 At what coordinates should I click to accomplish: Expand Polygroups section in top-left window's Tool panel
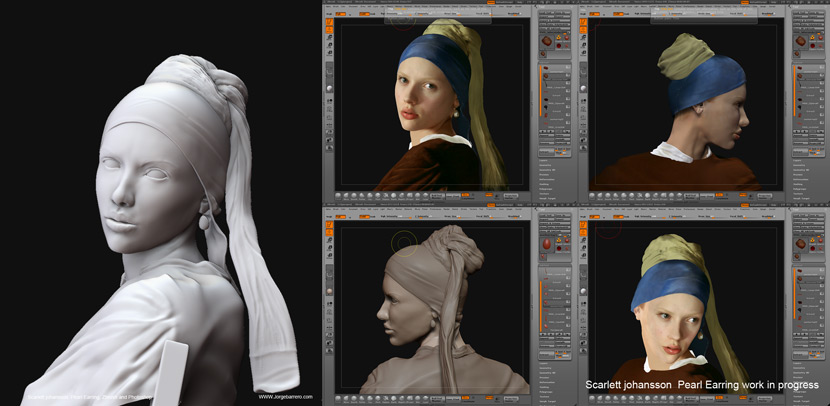point(545,188)
